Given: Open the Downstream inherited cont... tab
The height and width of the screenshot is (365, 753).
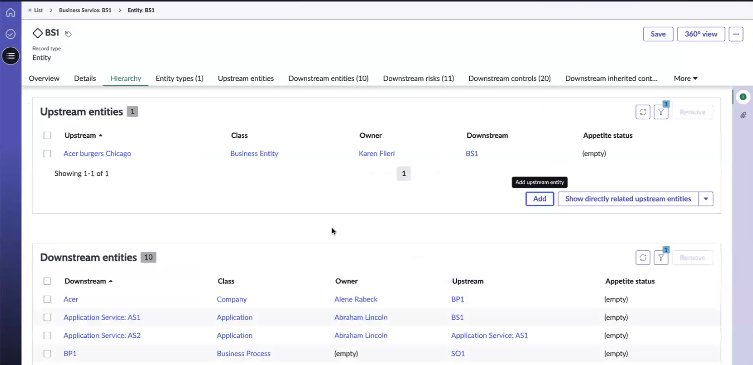Looking at the screenshot, I should (611, 78).
